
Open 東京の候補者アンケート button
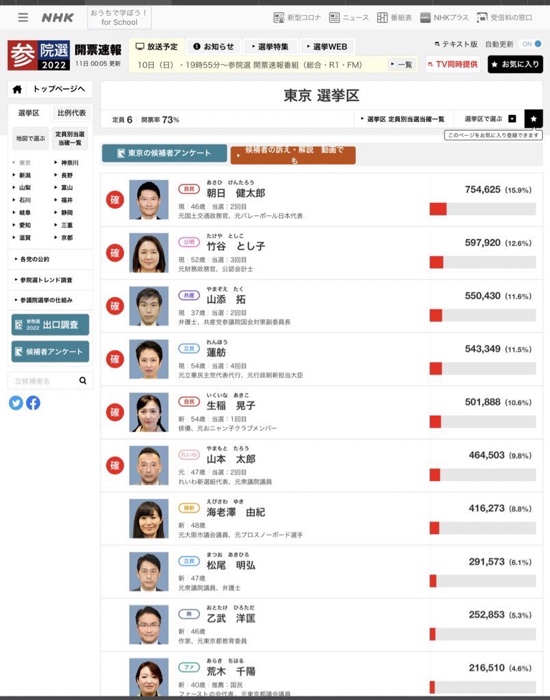[x=165, y=153]
